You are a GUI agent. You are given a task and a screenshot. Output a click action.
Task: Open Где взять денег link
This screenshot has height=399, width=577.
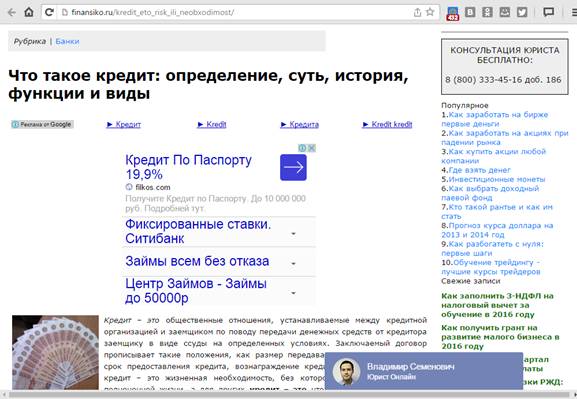(x=479, y=170)
